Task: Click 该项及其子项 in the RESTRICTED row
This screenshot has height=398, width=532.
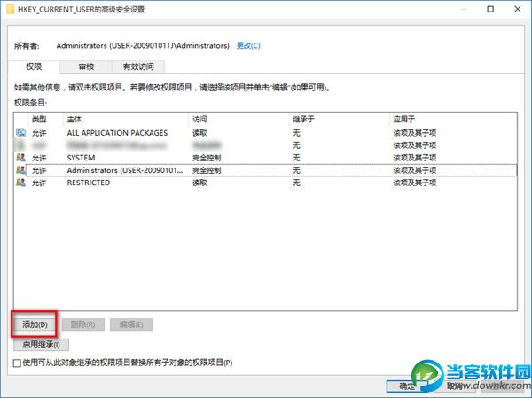Action: click(x=415, y=183)
